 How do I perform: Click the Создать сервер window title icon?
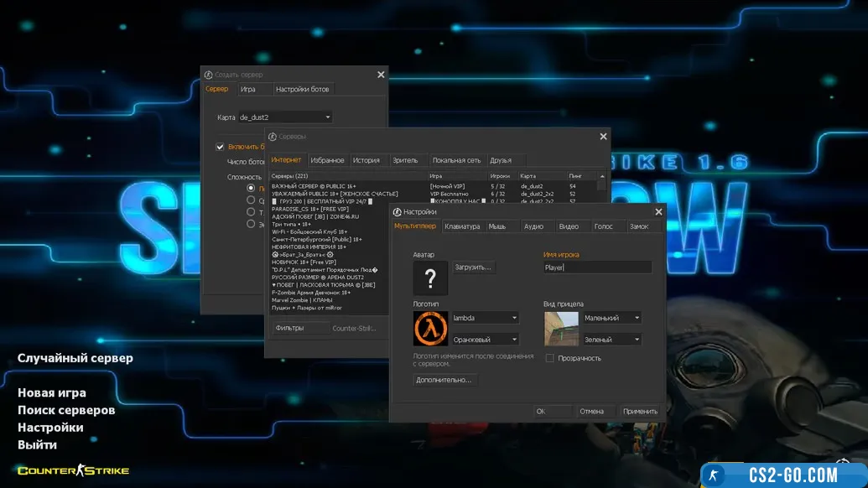click(x=209, y=75)
